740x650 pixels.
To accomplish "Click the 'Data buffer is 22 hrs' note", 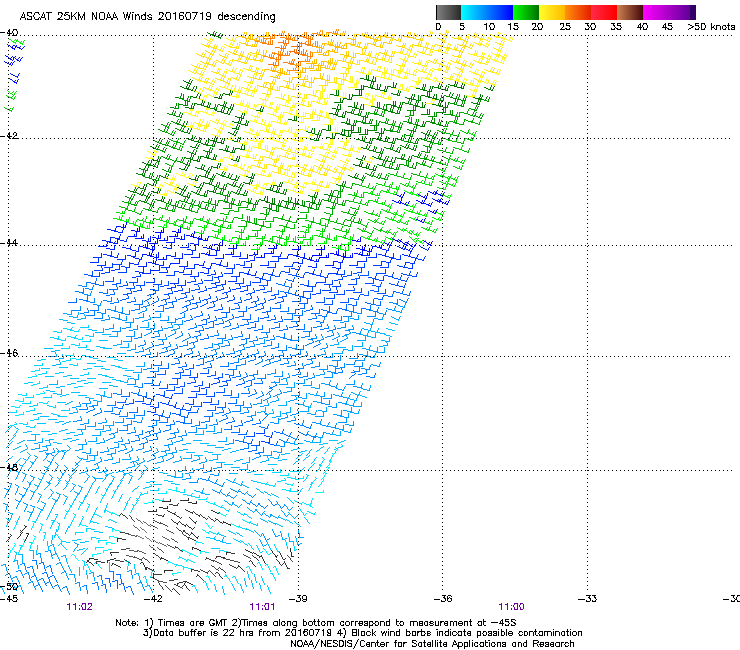I will tap(362, 633).
